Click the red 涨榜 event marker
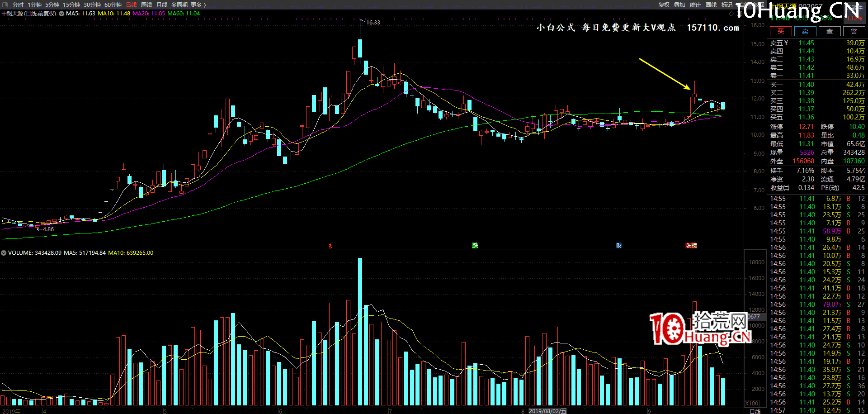The width and height of the screenshot is (868, 414). 691,245
